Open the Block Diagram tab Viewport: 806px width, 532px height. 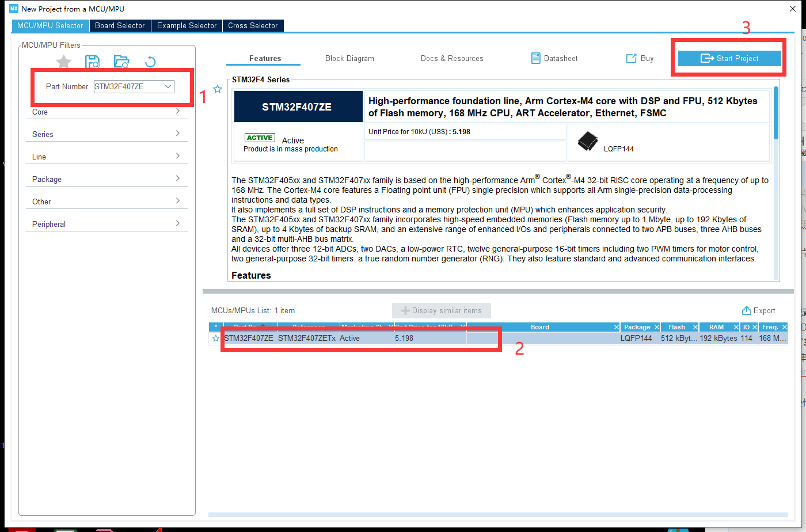(349, 58)
